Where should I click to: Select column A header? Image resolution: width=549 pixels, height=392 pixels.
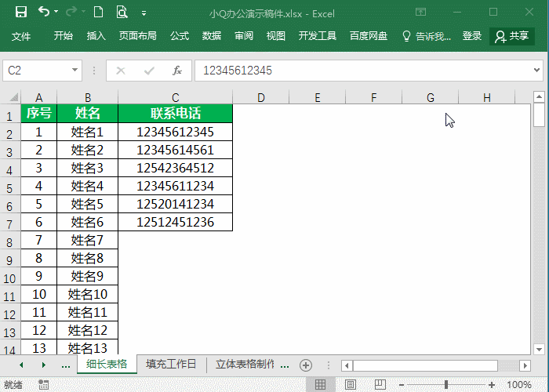point(39,97)
